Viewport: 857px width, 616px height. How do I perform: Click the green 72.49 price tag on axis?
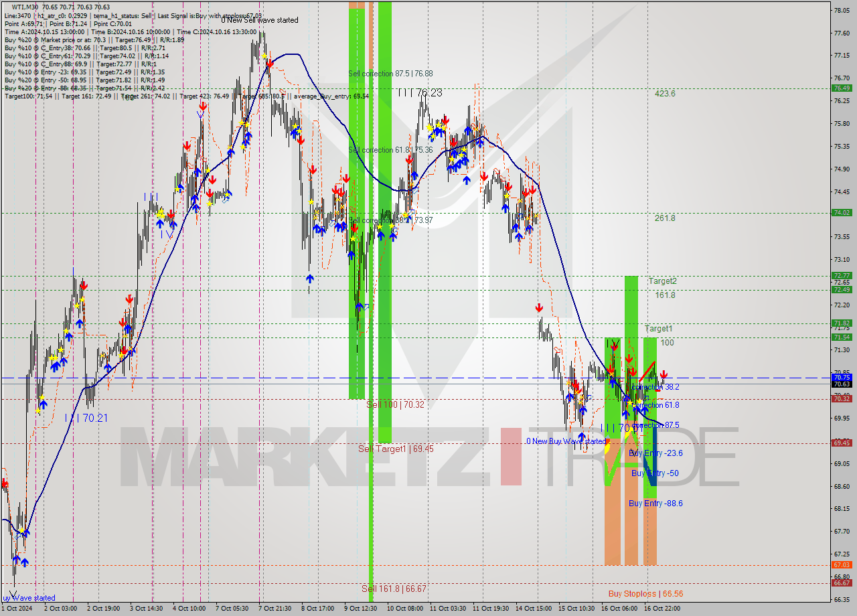pos(842,289)
